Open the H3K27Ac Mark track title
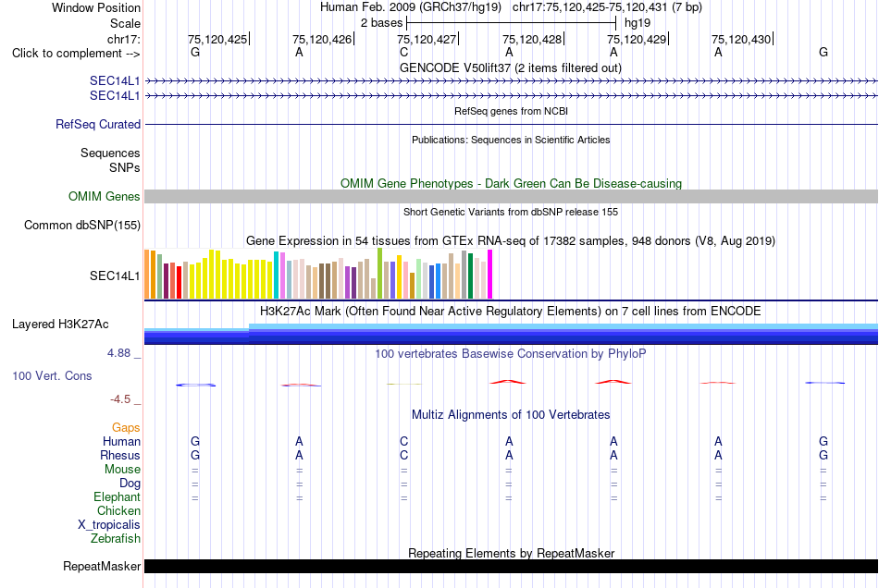 pos(511,312)
